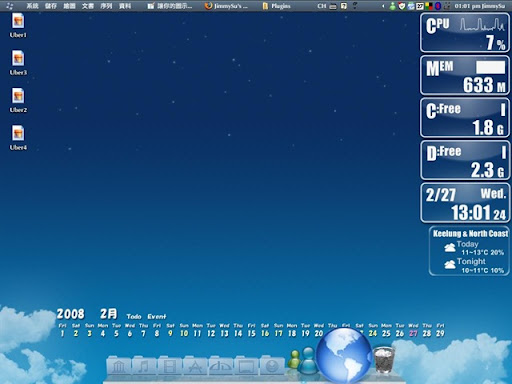
Task: Open the Music folder in dock
Action: tap(144, 366)
